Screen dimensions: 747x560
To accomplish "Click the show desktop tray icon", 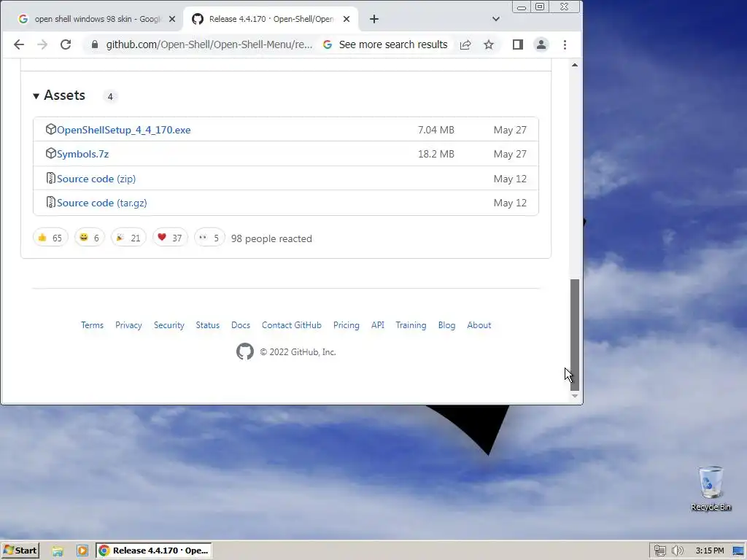I will pos(738,551).
